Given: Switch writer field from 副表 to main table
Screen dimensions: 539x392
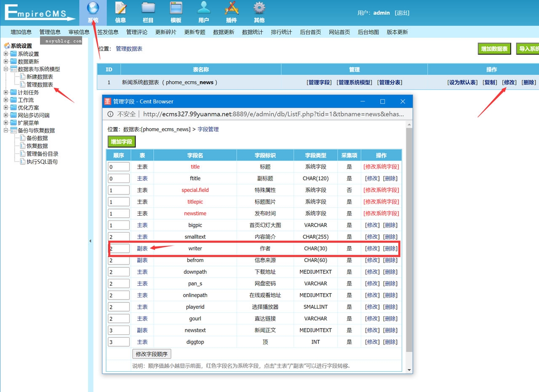Looking at the screenshot, I should click(x=142, y=248).
